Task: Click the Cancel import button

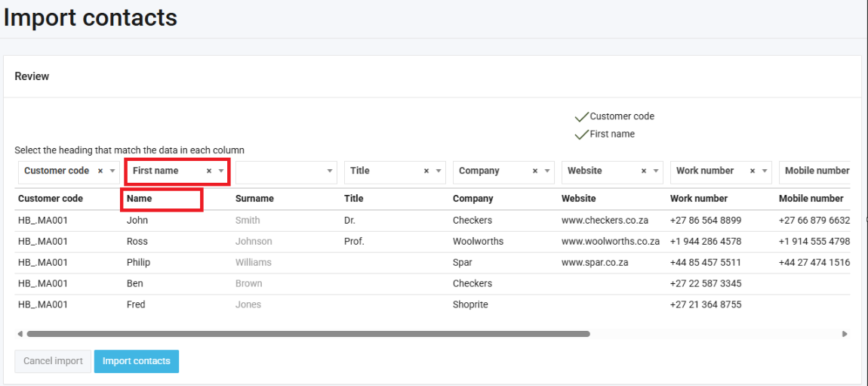Action: pos(53,361)
